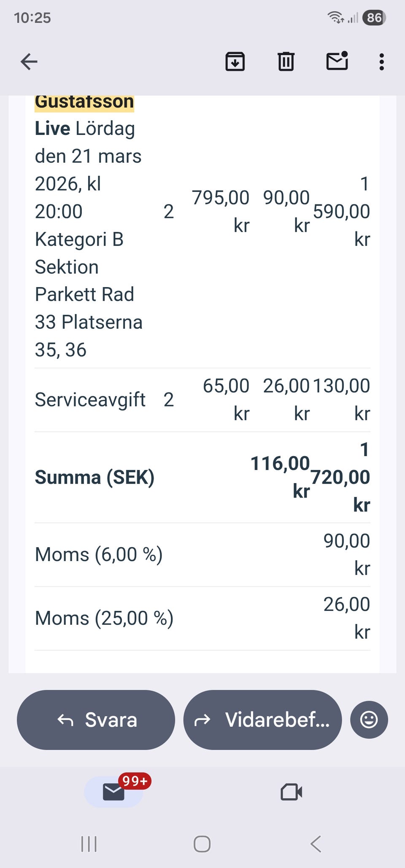
Task: Tap the Moms (6,00 %) row
Action: click(99, 554)
